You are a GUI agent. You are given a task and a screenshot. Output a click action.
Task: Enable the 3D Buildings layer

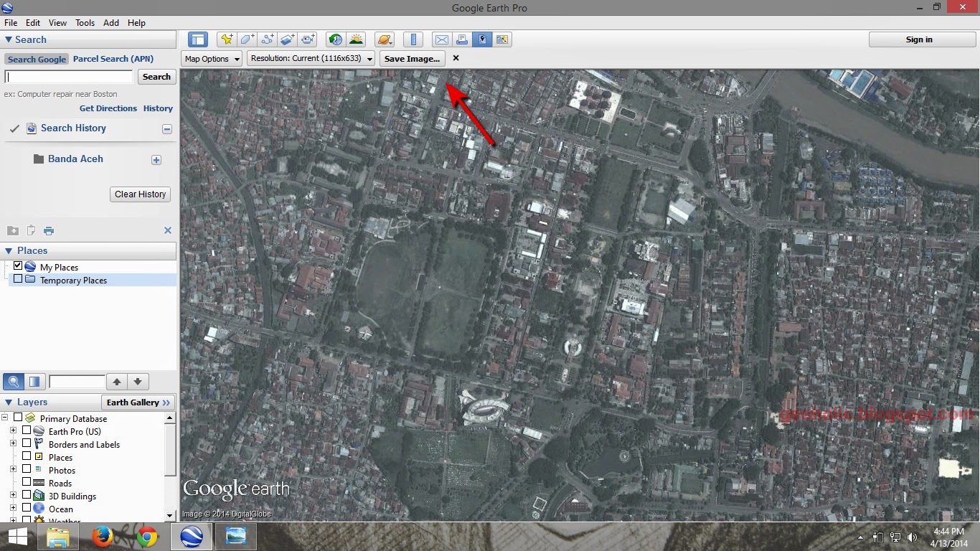coord(27,496)
